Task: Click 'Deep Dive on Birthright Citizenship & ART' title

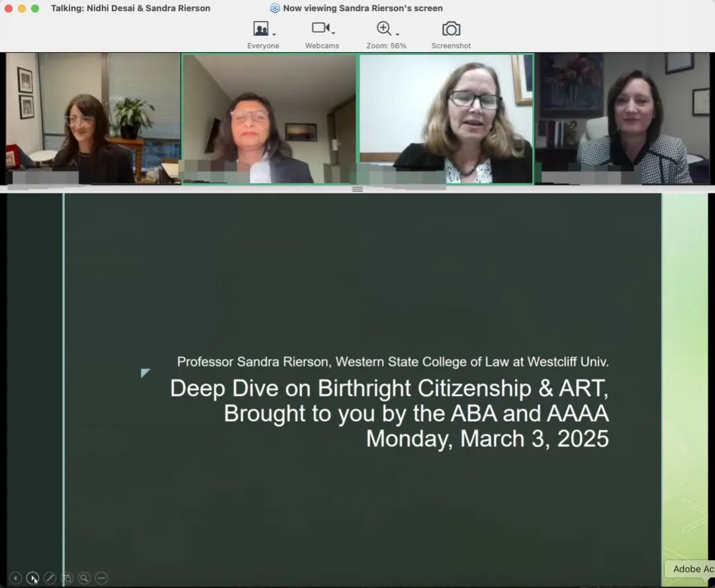Action: (x=389, y=389)
